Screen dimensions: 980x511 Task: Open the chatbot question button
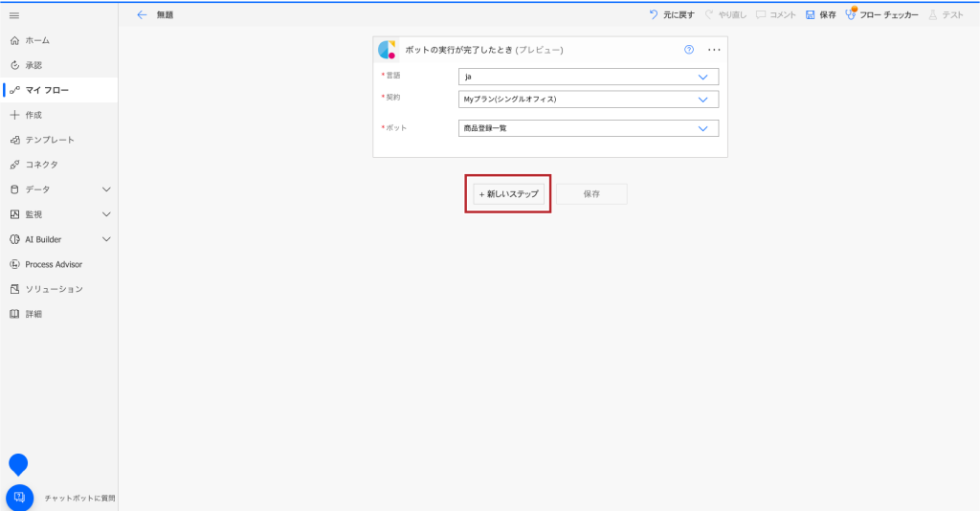click(19, 498)
